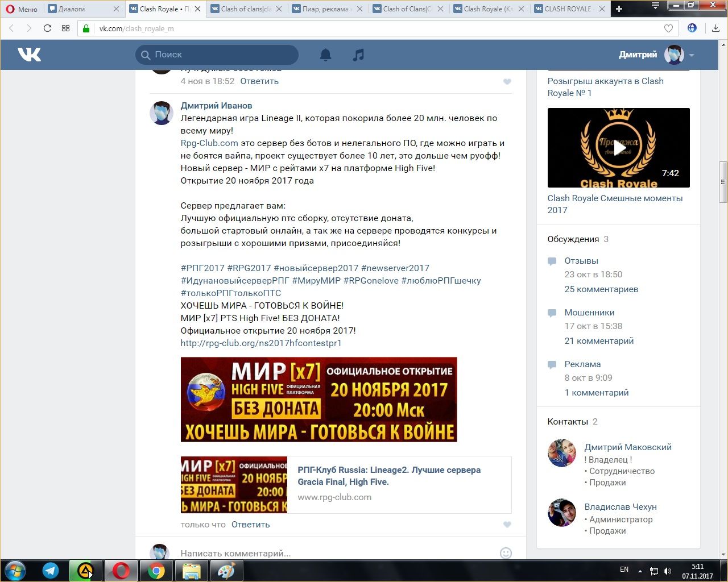Reply to the 4 ноя 18:52 comment
This screenshot has height=582, width=728.
point(259,81)
